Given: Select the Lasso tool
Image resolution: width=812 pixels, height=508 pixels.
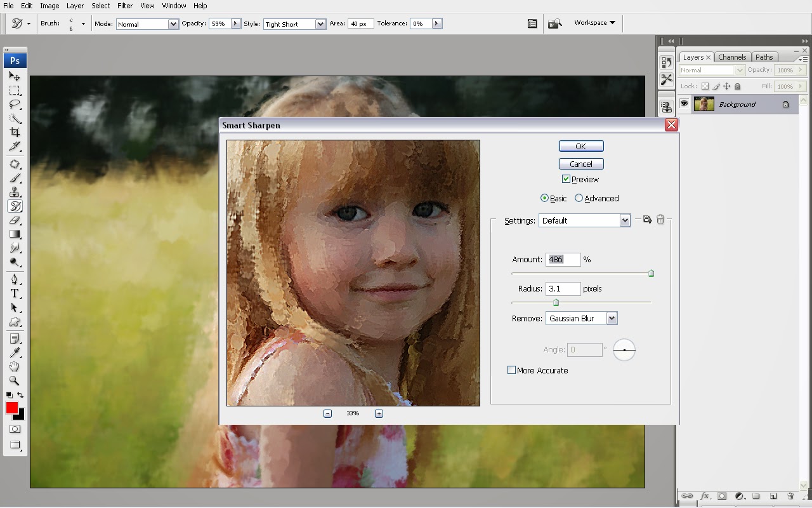Looking at the screenshot, I should 15,104.
